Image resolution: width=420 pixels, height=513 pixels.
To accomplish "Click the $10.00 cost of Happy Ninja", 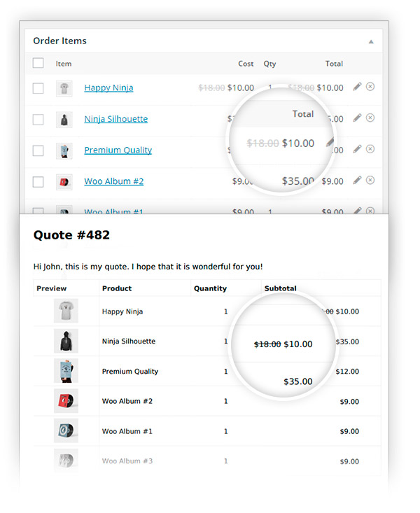I will tap(241, 87).
